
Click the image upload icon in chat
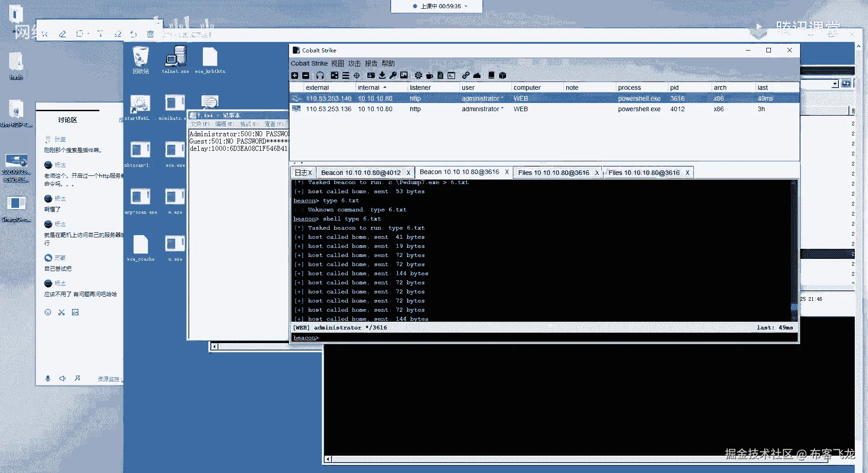(75, 312)
